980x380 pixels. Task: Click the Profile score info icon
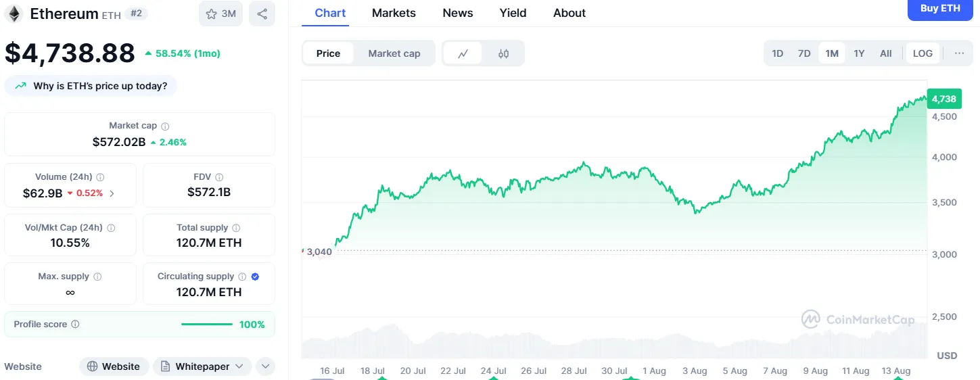[x=75, y=325]
